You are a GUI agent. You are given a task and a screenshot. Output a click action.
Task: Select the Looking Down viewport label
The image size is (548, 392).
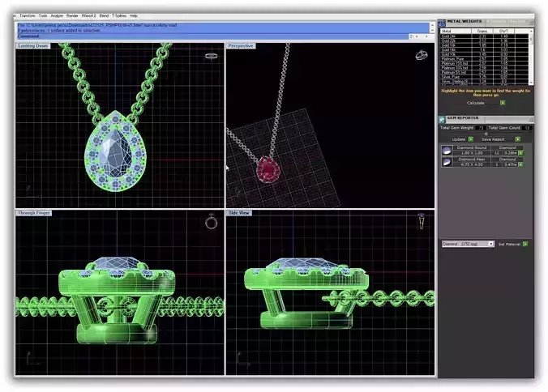tap(33, 46)
